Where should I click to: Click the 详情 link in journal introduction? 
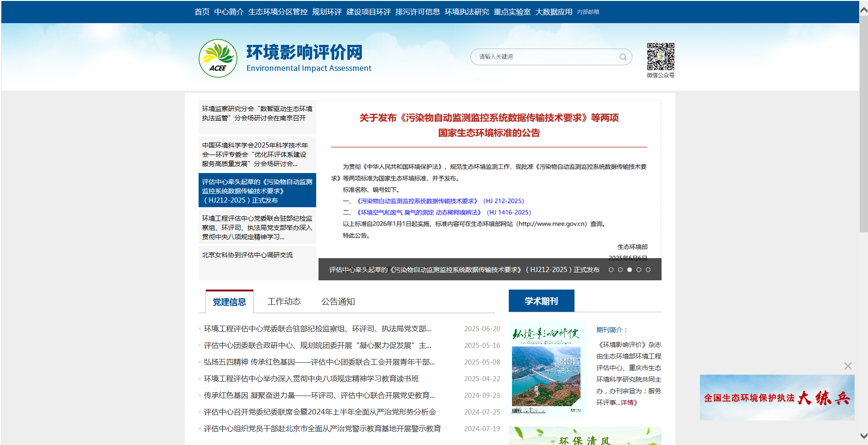pyautogui.click(x=630, y=402)
